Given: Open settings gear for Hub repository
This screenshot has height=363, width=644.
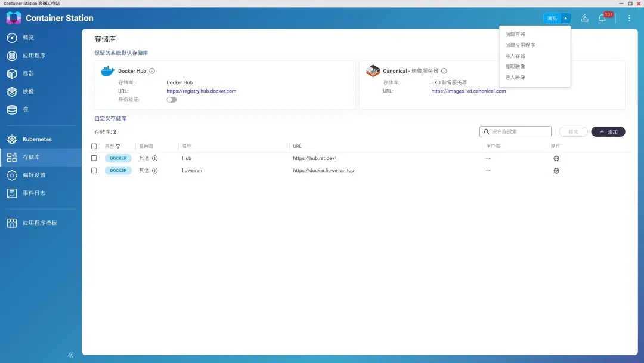Looking at the screenshot, I should coord(556,158).
